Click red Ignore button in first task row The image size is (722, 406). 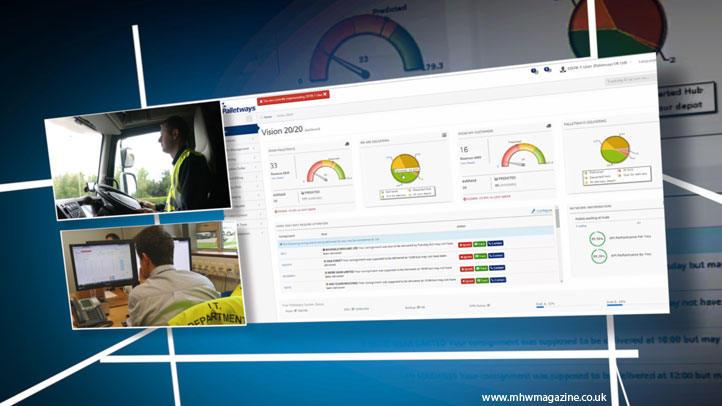(x=465, y=245)
